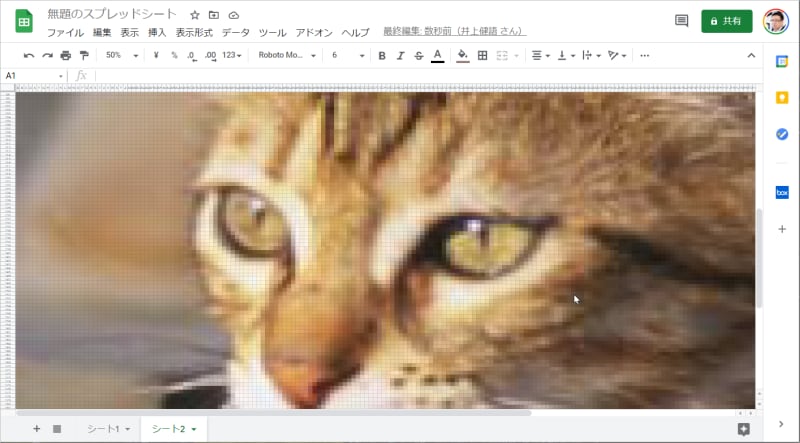Open the データ menu
The image size is (800, 443).
coord(236,33)
